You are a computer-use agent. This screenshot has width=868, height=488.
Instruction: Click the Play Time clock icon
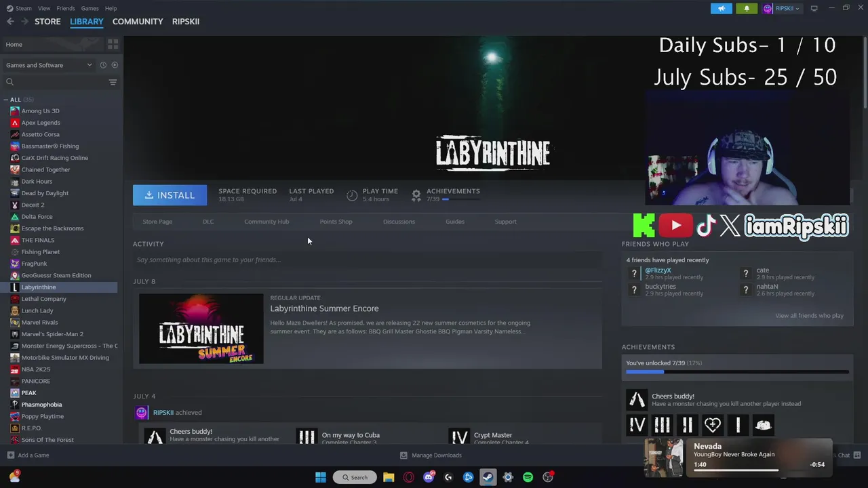[352, 195]
